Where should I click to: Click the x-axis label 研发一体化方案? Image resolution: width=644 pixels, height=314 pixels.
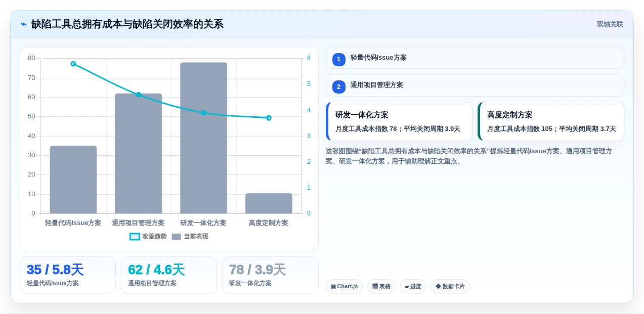[x=203, y=223]
